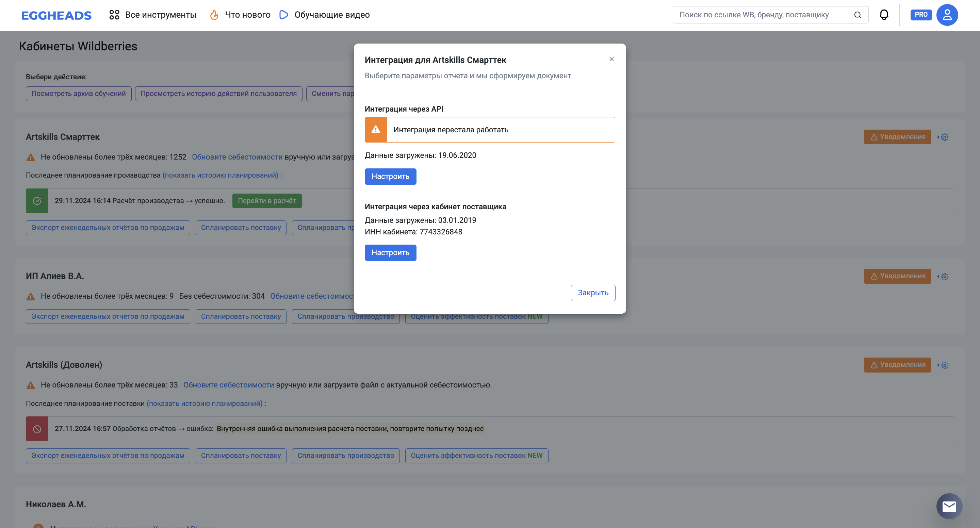Click Обновите себестоимости in Artskills (Доволен)
980x528 pixels.
(228, 385)
